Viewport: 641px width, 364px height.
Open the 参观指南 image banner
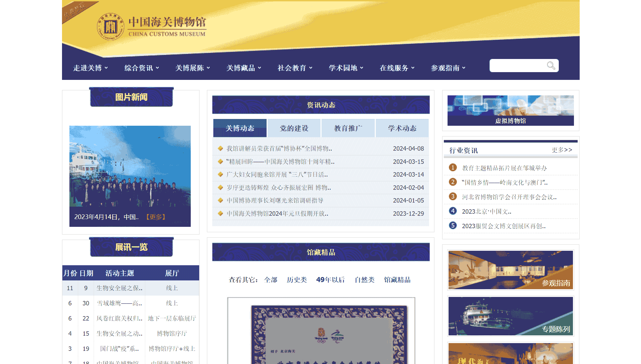pos(511,270)
